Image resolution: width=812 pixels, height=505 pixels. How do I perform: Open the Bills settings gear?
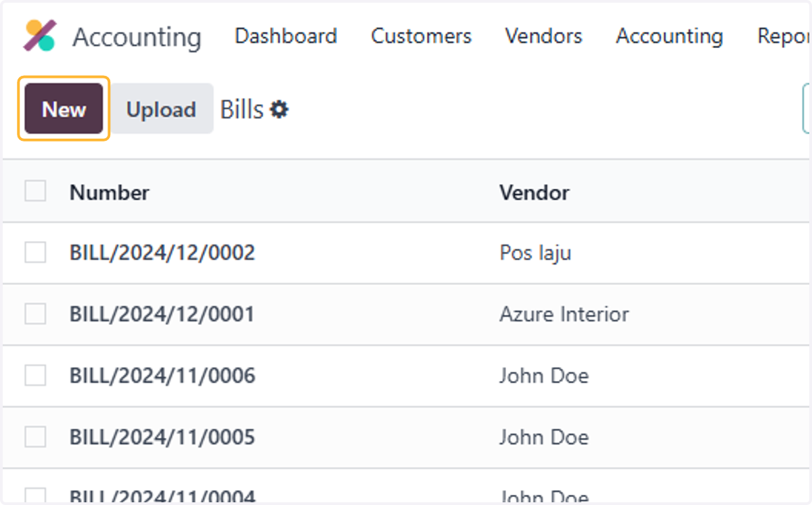point(279,109)
